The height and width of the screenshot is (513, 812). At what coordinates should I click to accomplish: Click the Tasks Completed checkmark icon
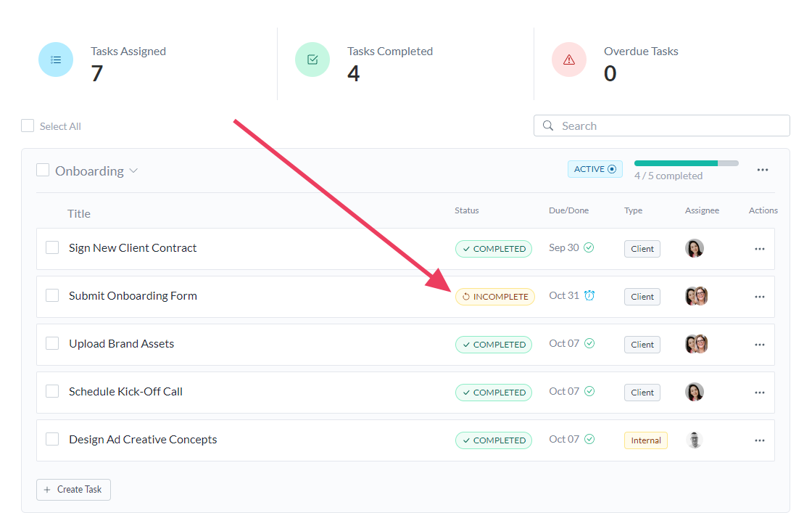tap(312, 59)
